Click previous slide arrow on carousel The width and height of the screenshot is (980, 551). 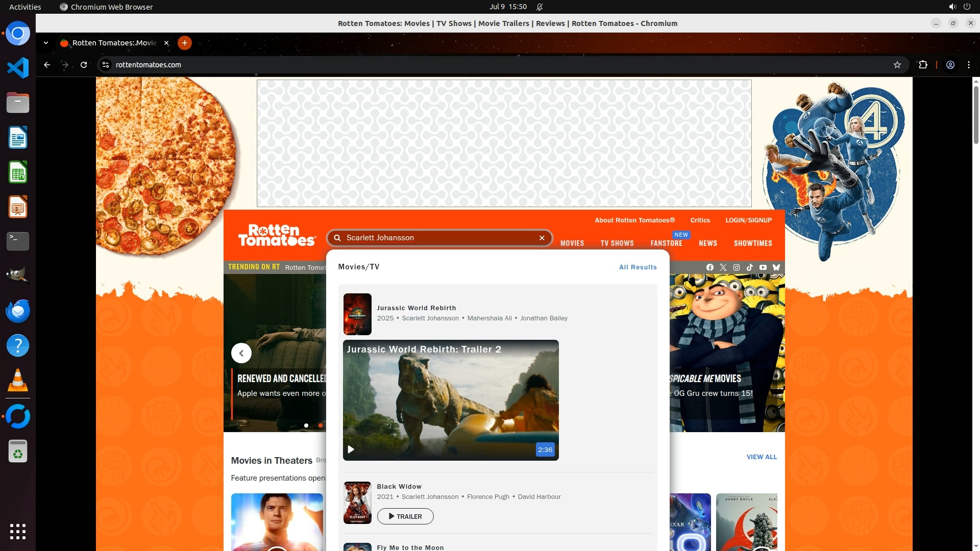tap(241, 353)
